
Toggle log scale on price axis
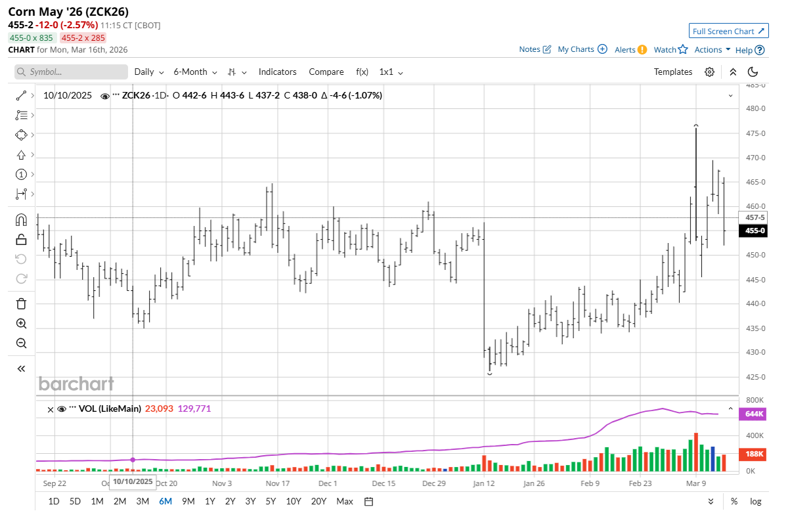click(x=756, y=502)
